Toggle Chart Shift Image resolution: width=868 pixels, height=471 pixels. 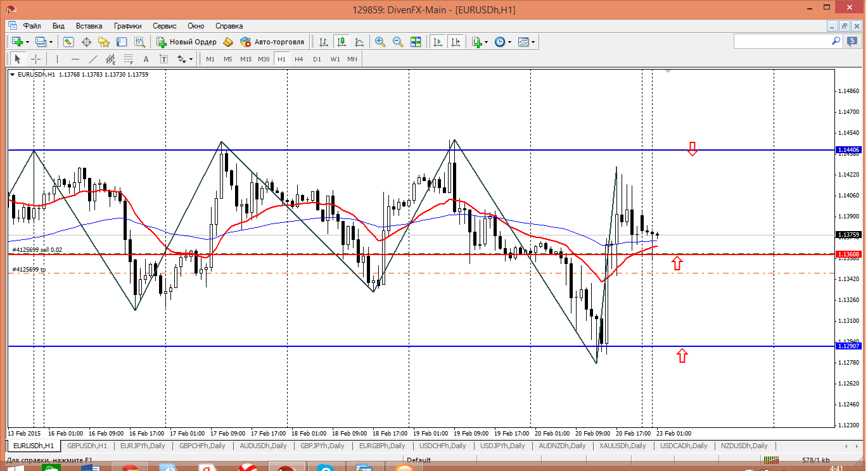[456, 42]
